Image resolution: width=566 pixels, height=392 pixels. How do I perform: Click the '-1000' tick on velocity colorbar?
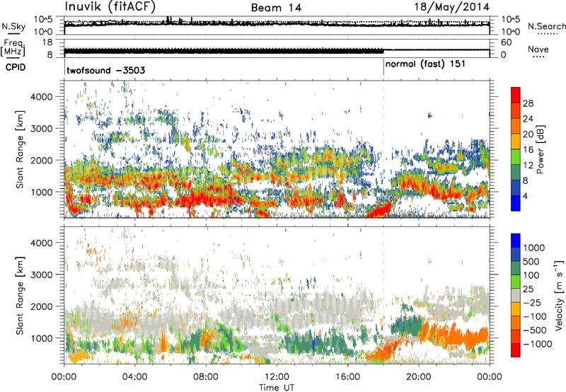538,344
